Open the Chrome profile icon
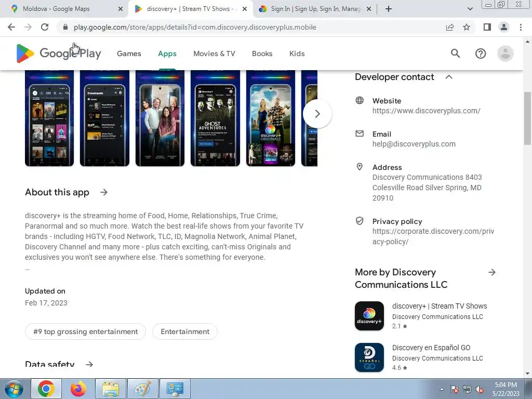The image size is (532, 399). tap(504, 27)
